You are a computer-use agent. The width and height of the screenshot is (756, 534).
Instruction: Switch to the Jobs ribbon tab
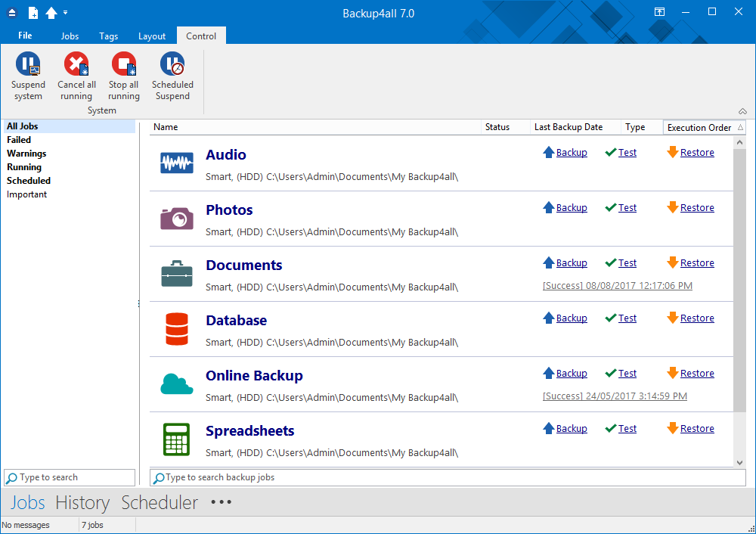tap(70, 36)
